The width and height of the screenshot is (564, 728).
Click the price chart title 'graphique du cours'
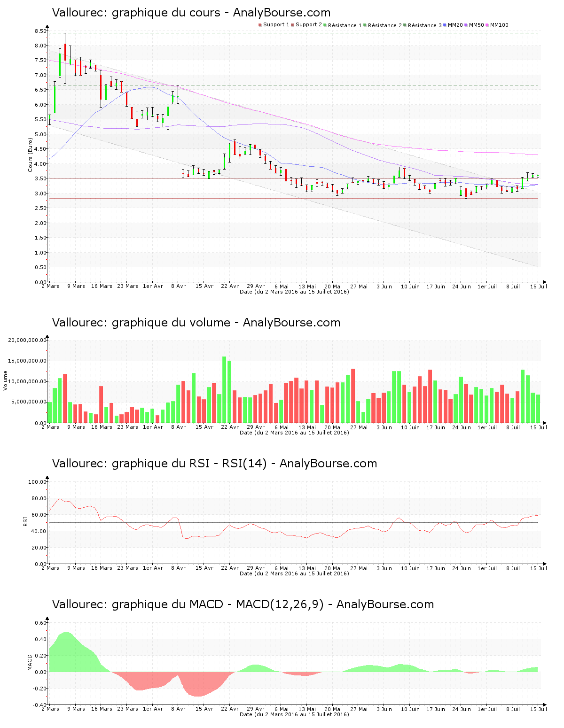click(x=166, y=13)
